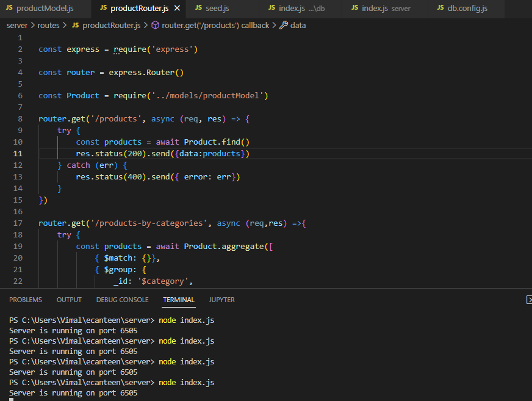Click the JS icon on db.config.js tab
Viewport: 532px width, 401px height.
[440, 9]
